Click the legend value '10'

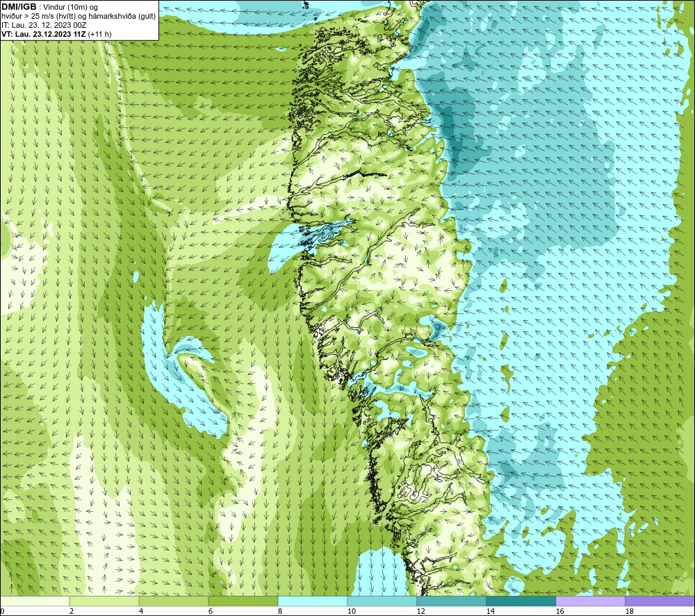[351, 612]
